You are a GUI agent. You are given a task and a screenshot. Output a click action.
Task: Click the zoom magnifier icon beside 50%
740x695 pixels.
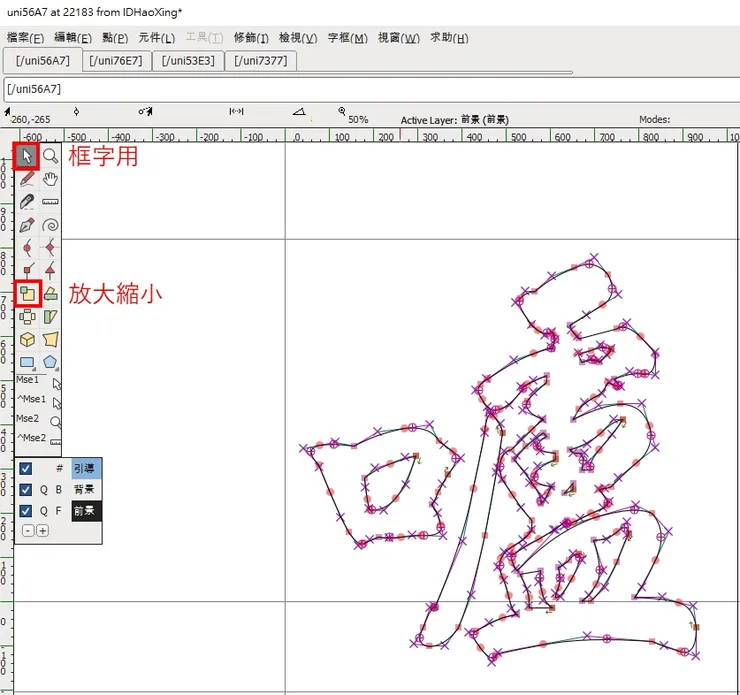point(342,111)
